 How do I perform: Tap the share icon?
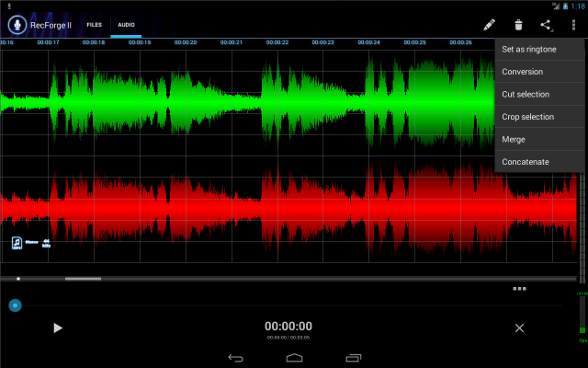point(546,25)
